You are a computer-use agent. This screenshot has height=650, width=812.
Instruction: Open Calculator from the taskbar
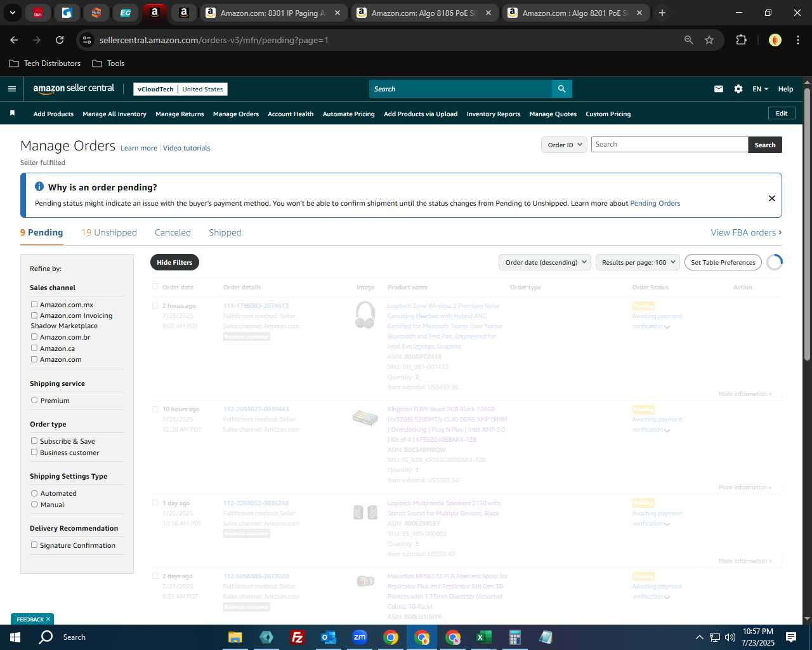point(514,637)
